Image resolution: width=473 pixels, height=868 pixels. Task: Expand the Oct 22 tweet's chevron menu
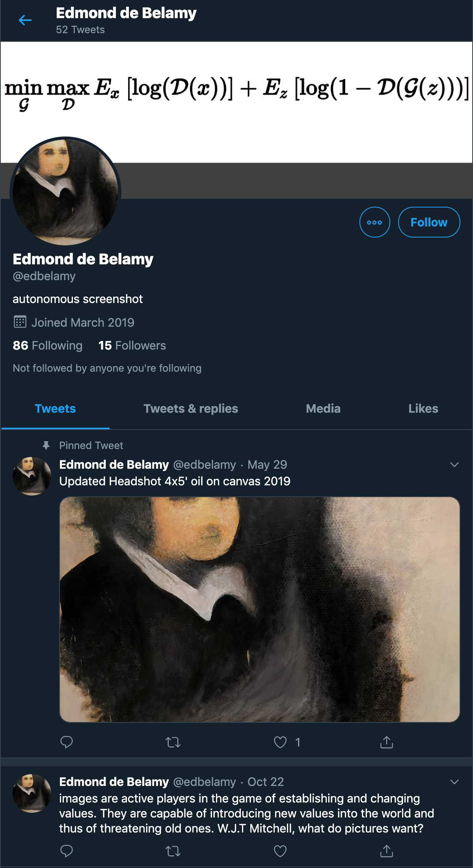454,782
